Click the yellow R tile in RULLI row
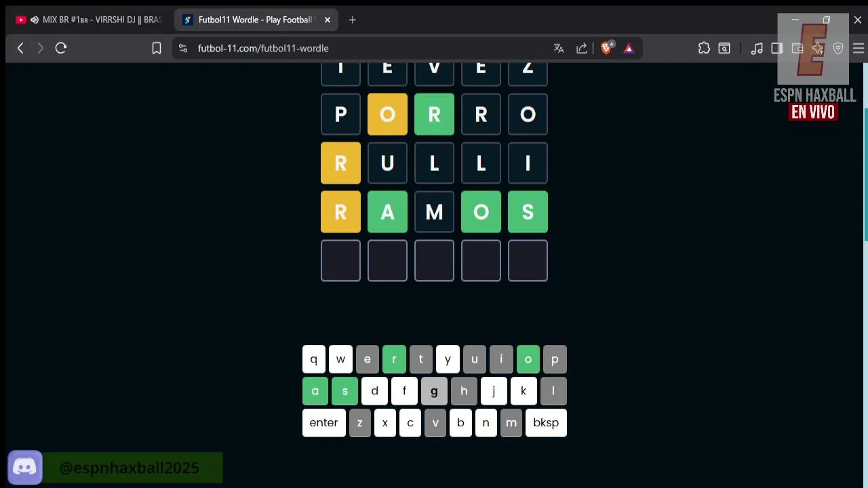This screenshot has height=488, width=868. 340,163
